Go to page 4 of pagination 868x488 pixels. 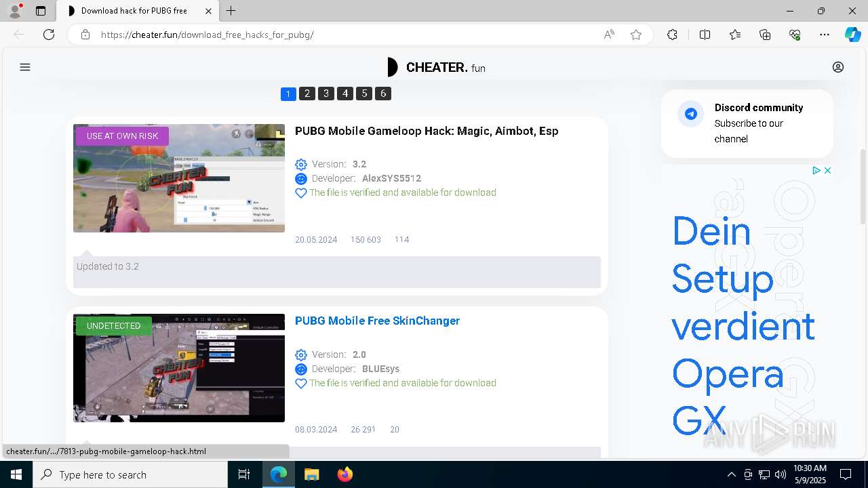coord(345,94)
